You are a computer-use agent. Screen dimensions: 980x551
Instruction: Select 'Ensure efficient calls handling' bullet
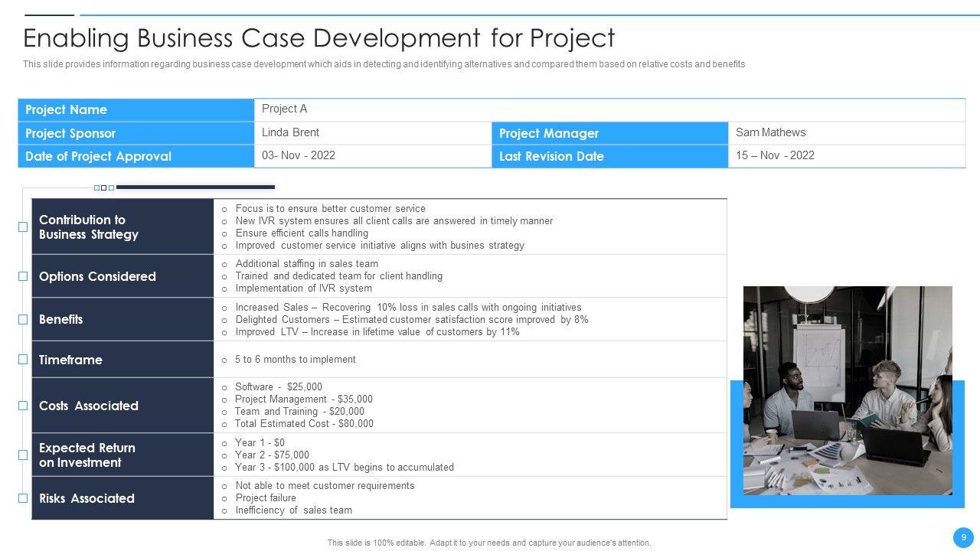click(302, 233)
